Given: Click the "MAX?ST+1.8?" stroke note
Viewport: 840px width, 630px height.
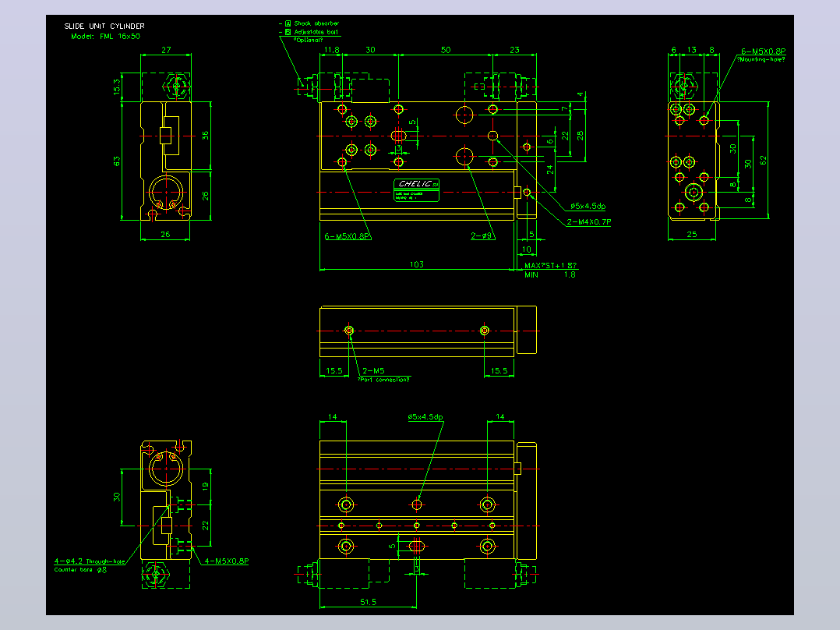Looking at the screenshot, I should tap(550, 265).
